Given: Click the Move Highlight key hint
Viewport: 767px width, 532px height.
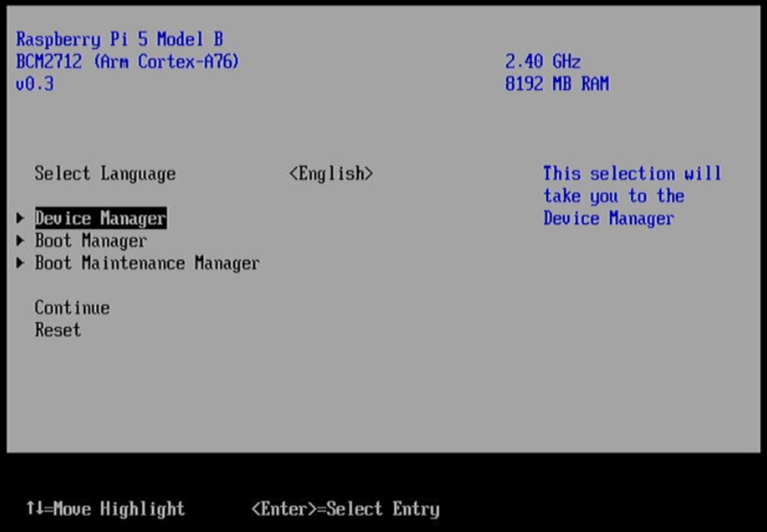Looking at the screenshot, I should 105,509.
